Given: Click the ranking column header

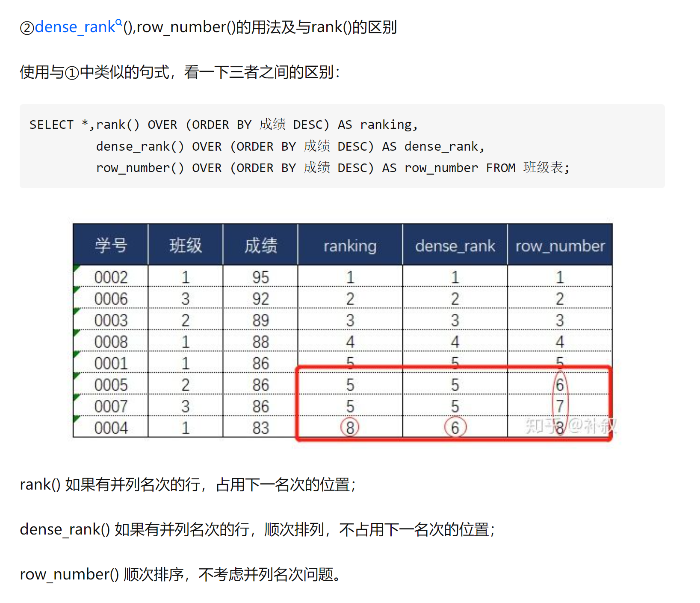Looking at the screenshot, I should click(x=350, y=246).
